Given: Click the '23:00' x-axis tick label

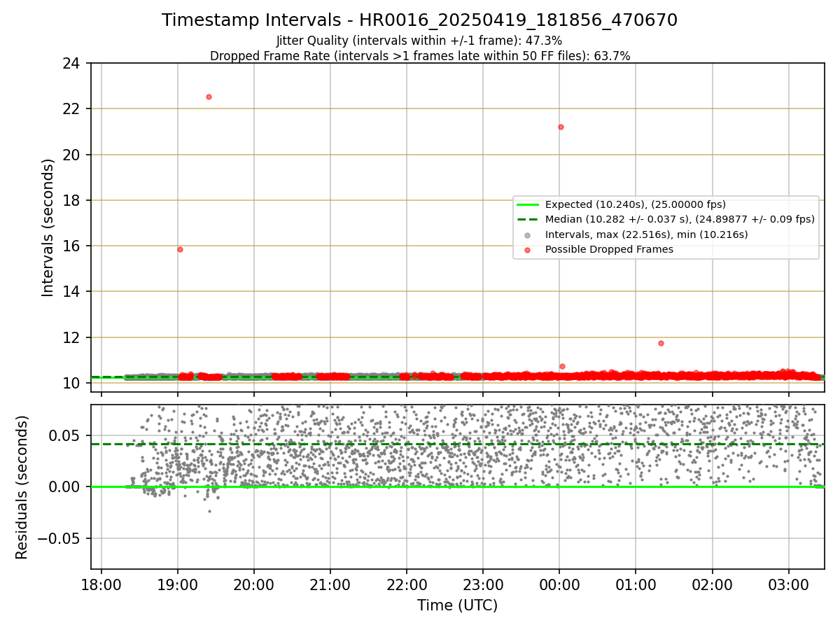Looking at the screenshot, I should tap(483, 584).
